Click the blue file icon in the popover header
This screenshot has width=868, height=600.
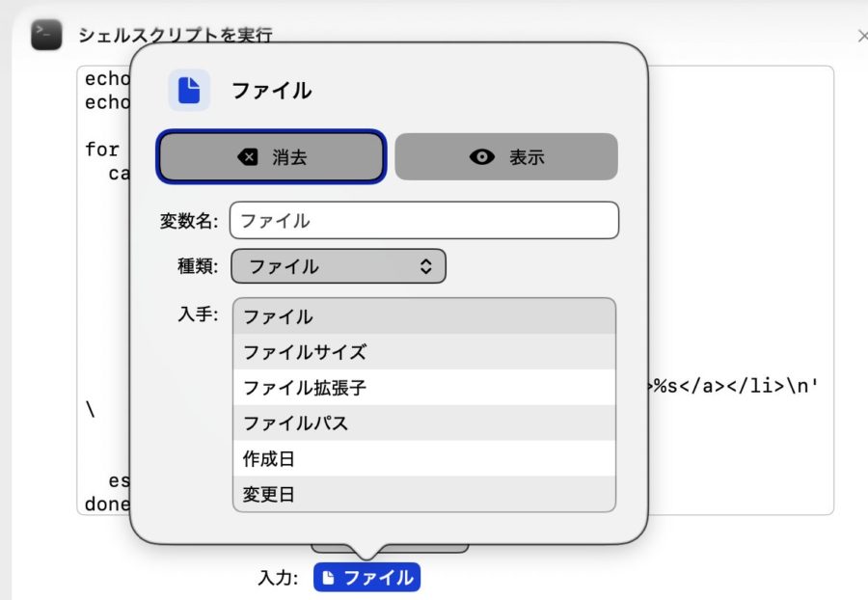tap(189, 91)
